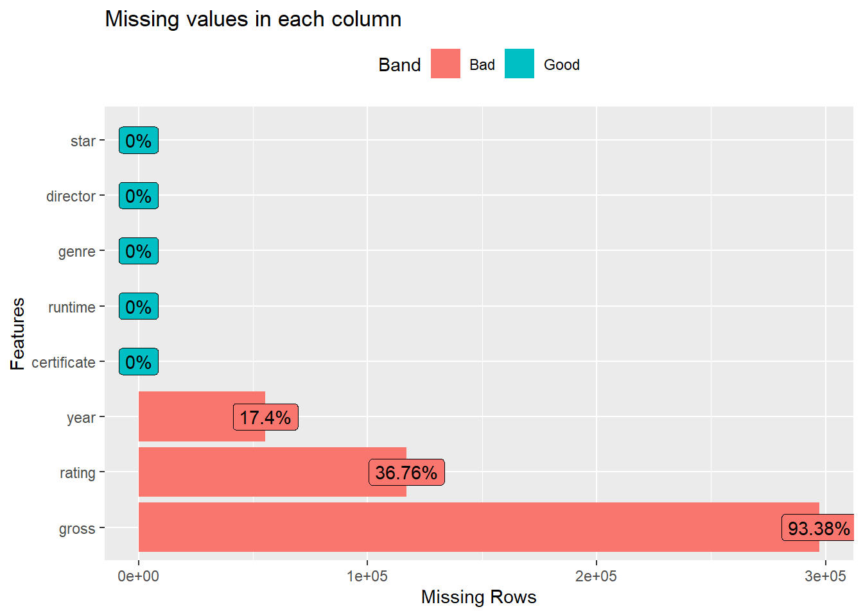Click the "Band" legend title
The image size is (863, 616).
pos(399,65)
